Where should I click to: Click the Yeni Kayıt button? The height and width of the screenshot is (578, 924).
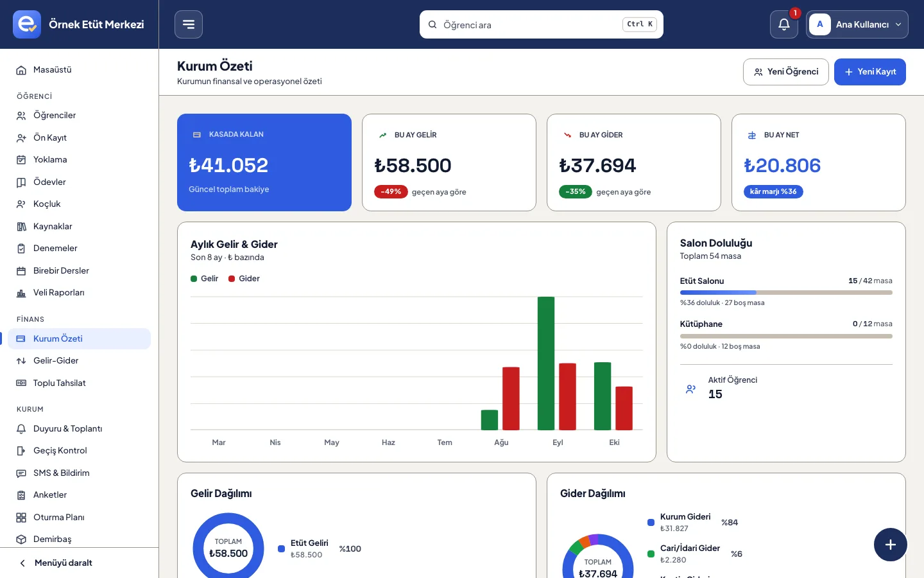(870, 72)
